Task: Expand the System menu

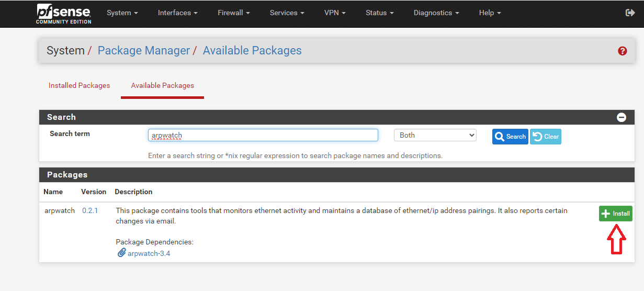Action: click(x=122, y=13)
